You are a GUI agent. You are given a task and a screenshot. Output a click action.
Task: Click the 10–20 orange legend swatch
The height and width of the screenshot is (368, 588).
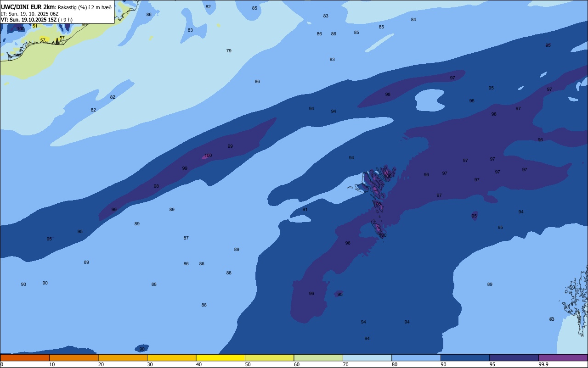pos(73,357)
